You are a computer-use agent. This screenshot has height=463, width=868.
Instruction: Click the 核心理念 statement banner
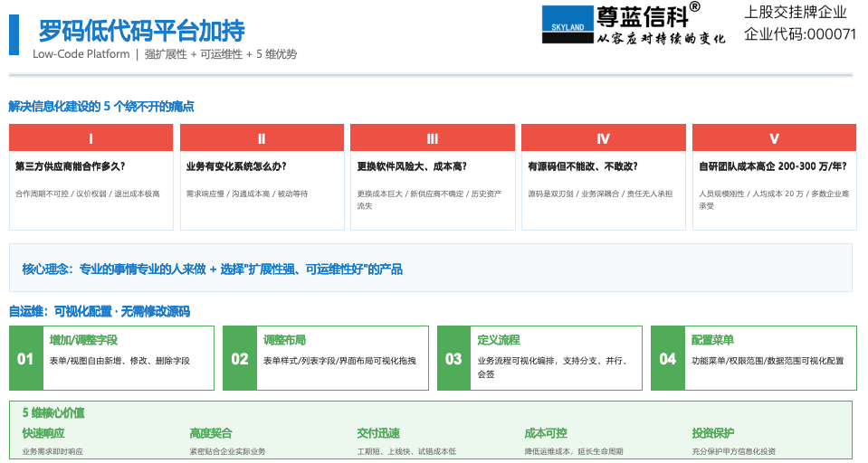tap(431, 269)
